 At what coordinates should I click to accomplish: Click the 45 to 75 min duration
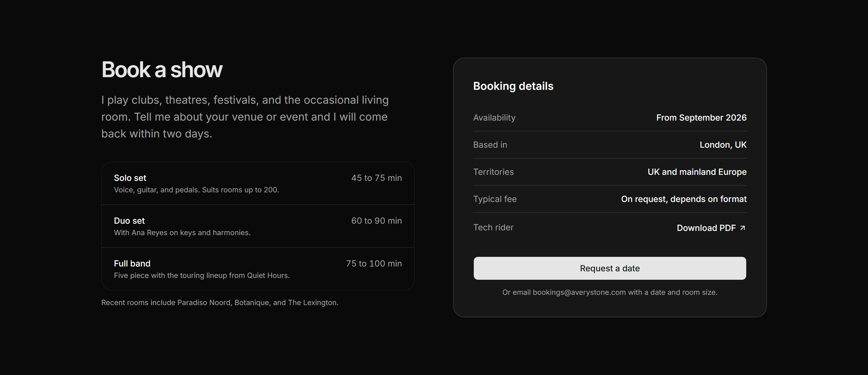(x=376, y=178)
